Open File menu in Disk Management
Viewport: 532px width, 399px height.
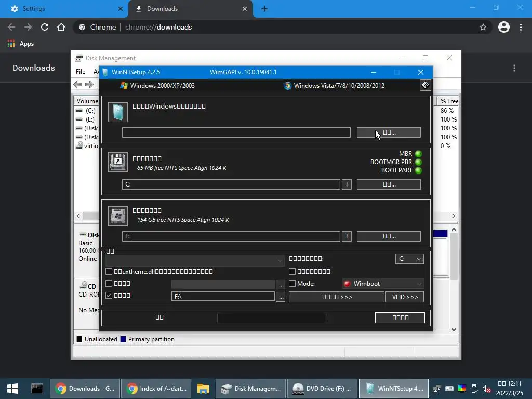point(81,72)
